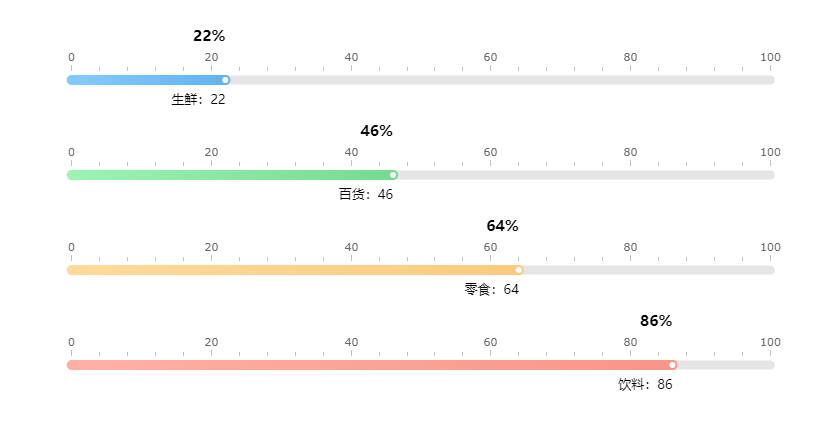This screenshot has height=426, width=840.
Task: Click the gray unfilled track of 生鲜 bar
Action: point(500,80)
